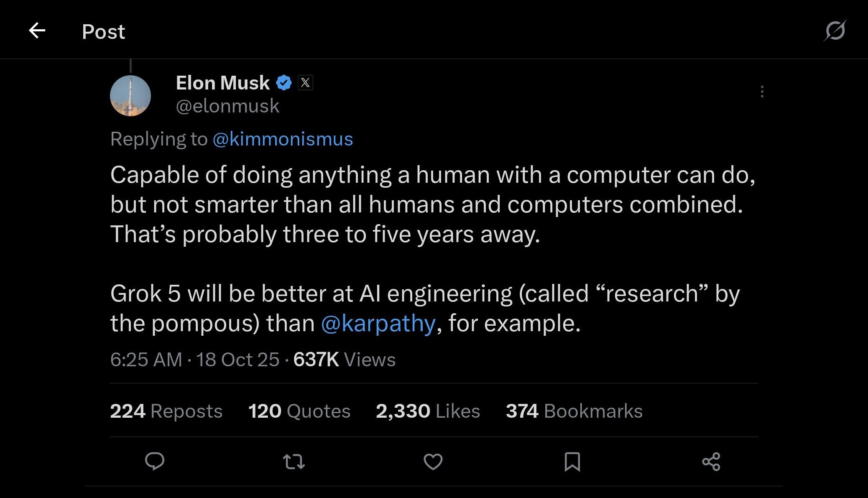The width and height of the screenshot is (868, 498).
Task: Open the @kimmonismus profile link
Action: coord(283,139)
